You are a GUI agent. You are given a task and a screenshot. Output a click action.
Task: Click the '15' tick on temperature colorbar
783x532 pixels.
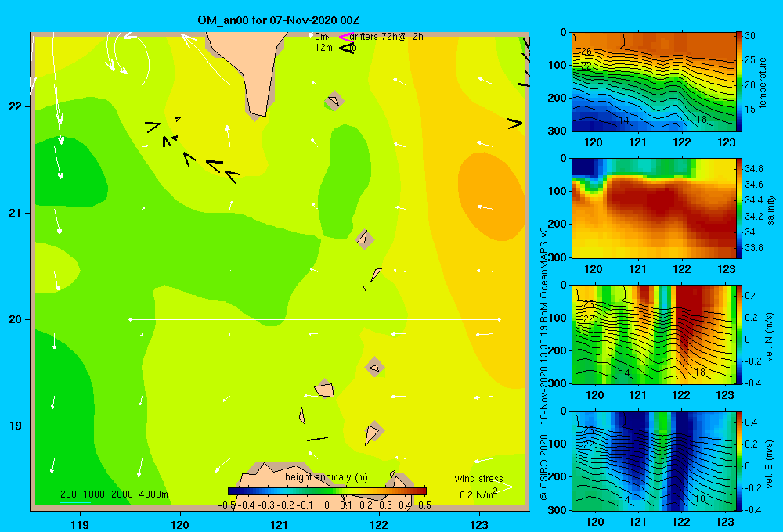[749, 109]
